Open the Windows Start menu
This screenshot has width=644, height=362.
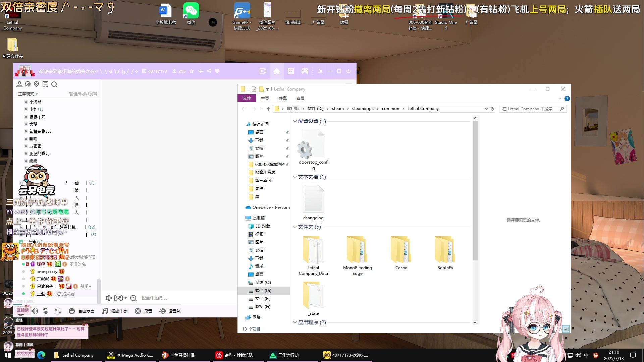tap(8, 355)
